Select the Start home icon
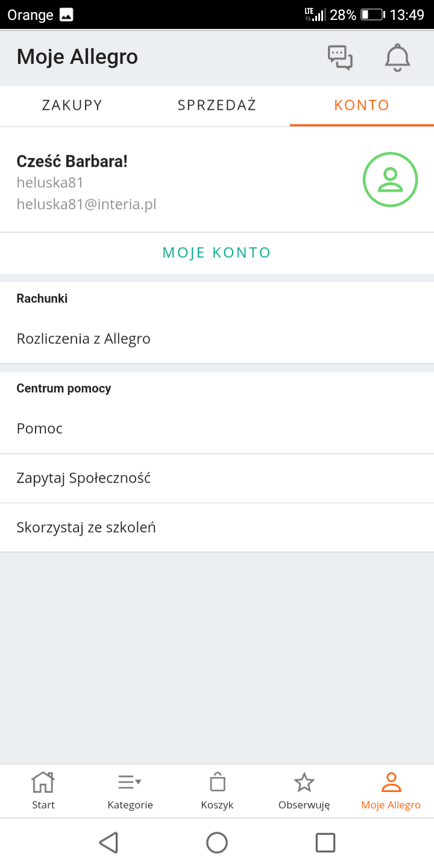Screen dimensions: 434x868 click(43, 782)
